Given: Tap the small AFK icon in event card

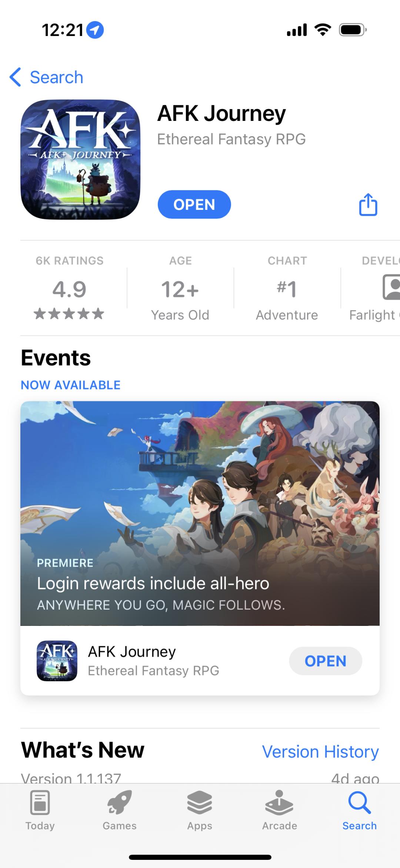Looking at the screenshot, I should [57, 661].
